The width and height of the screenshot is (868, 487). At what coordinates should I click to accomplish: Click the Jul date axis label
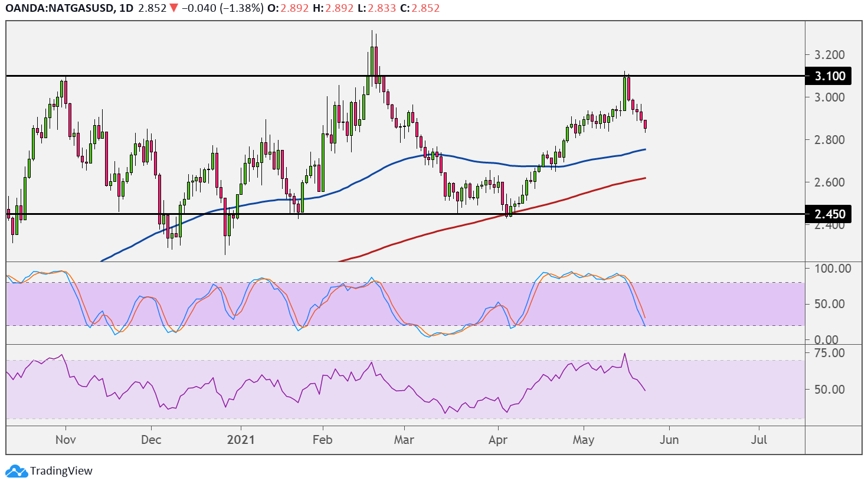pos(759,440)
